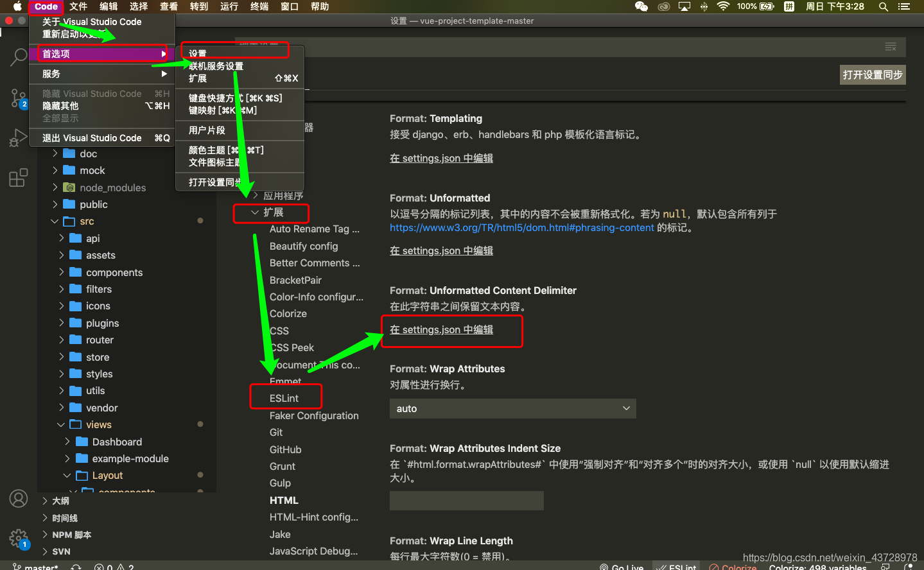Open Spotlight search icon in menu bar
The width and height of the screenshot is (924, 570).
pyautogui.click(x=884, y=6)
